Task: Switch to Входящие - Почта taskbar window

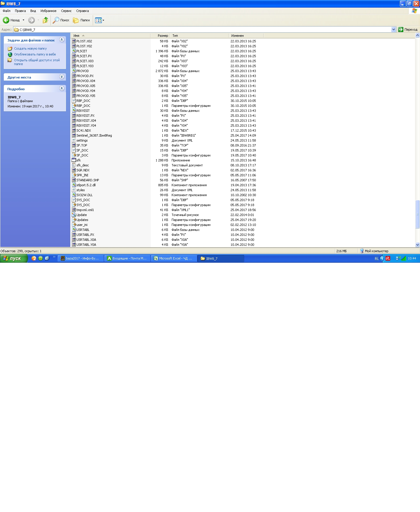Action: pyautogui.click(x=127, y=258)
